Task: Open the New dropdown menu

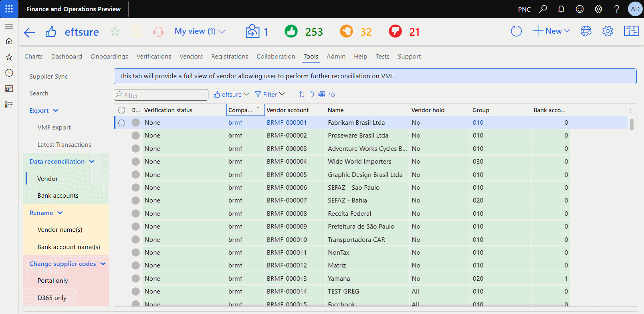Action: (x=551, y=31)
